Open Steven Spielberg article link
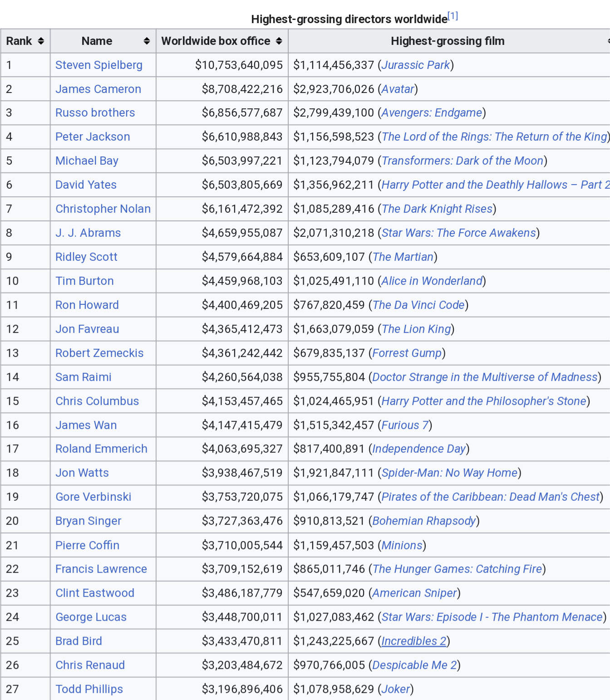 pos(99,65)
